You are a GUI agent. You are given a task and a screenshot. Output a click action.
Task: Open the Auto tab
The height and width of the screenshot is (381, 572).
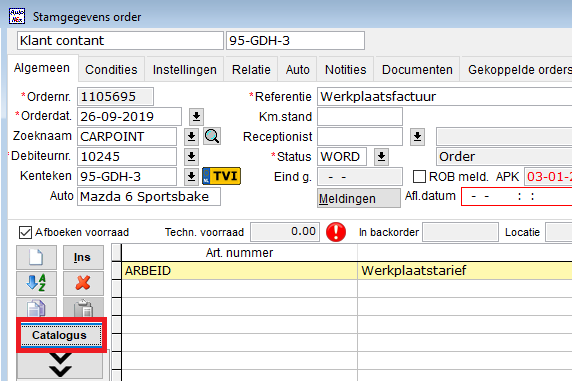coord(298,69)
